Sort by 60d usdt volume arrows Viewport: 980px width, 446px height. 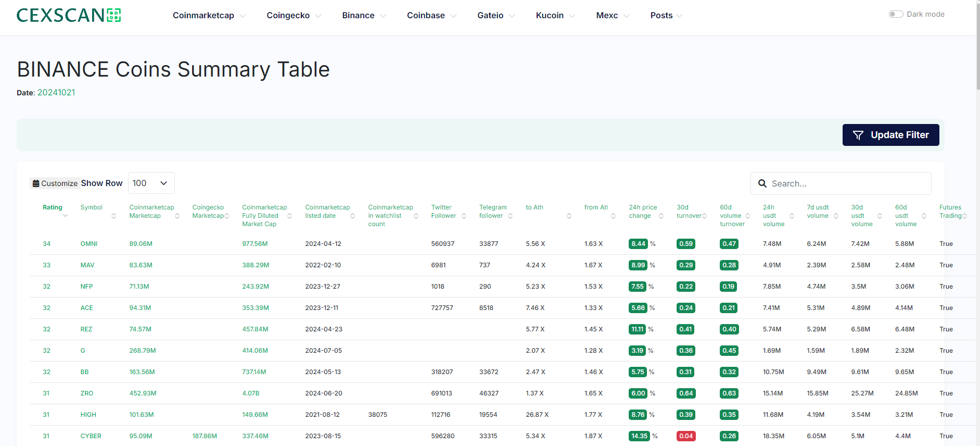(x=924, y=216)
